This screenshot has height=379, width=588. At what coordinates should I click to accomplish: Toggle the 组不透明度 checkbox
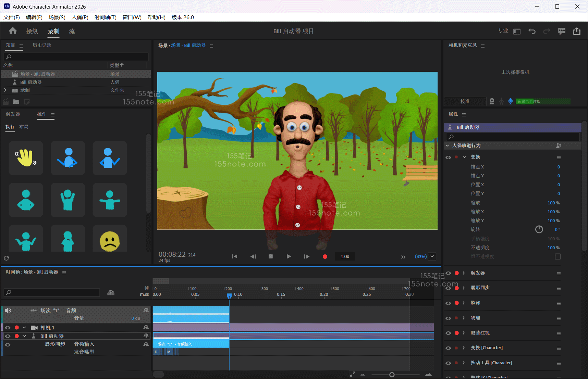pos(558,256)
